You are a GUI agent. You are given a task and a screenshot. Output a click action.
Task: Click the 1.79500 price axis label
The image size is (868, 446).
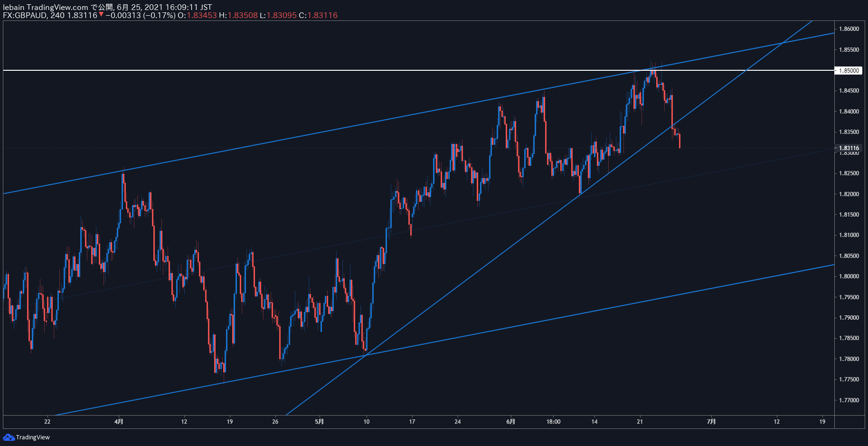click(849, 297)
